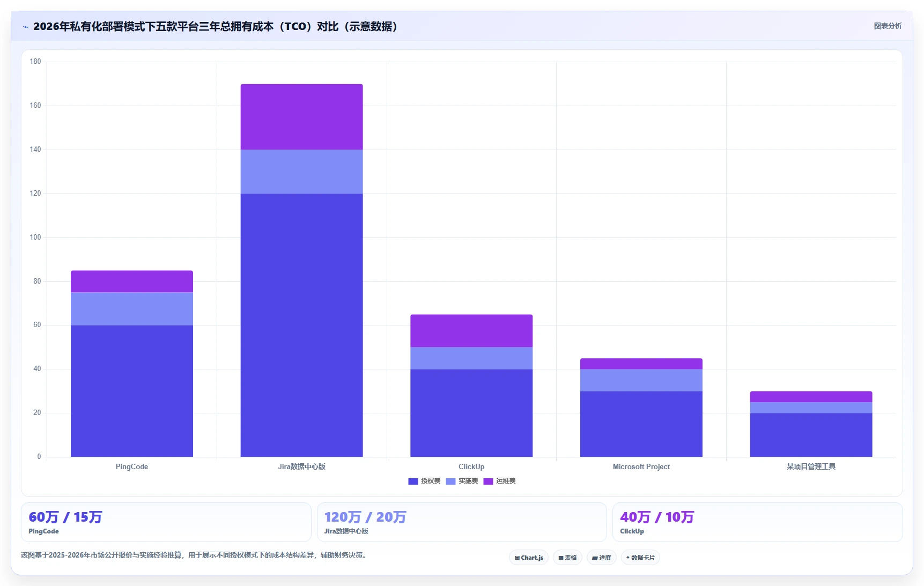Open the PingCode 60万 / 15万 card
The width and height of the screenshot is (924, 586).
point(166,522)
